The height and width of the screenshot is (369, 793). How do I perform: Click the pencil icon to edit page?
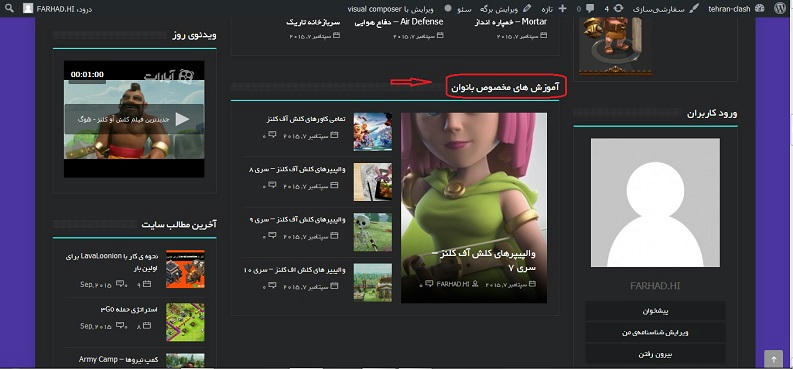527,9
